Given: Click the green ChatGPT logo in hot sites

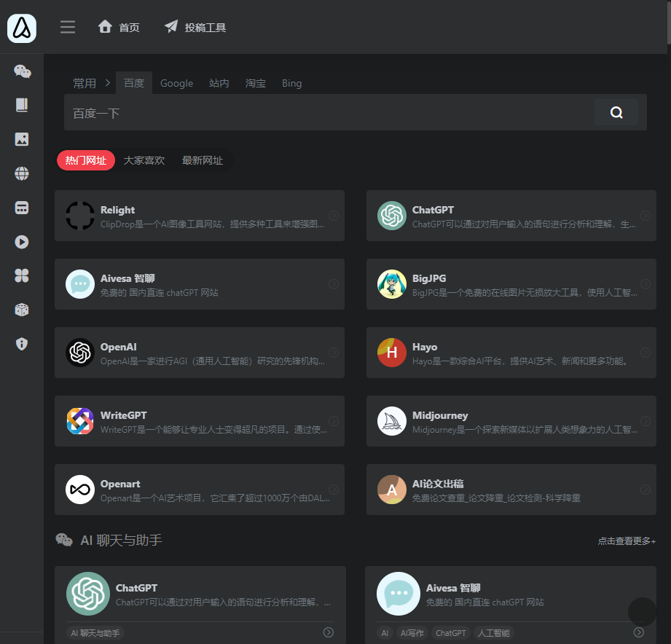Looking at the screenshot, I should 391,216.
